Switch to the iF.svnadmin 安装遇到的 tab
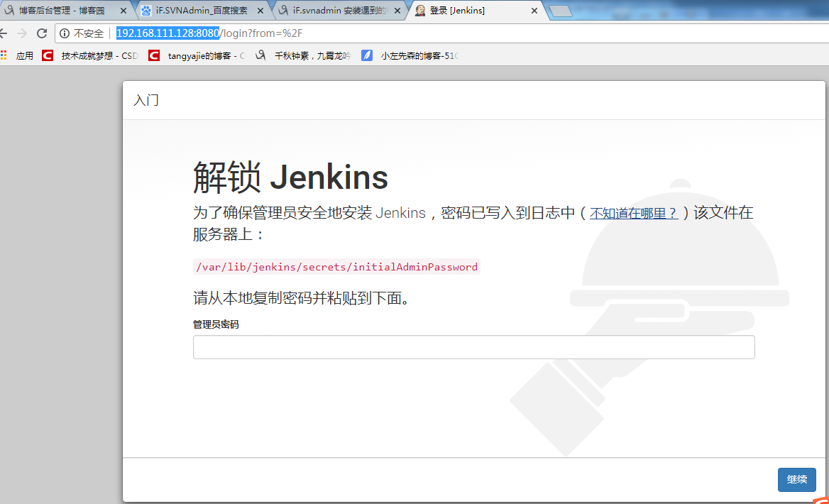Screen dimensions: 829x504 [339, 11]
